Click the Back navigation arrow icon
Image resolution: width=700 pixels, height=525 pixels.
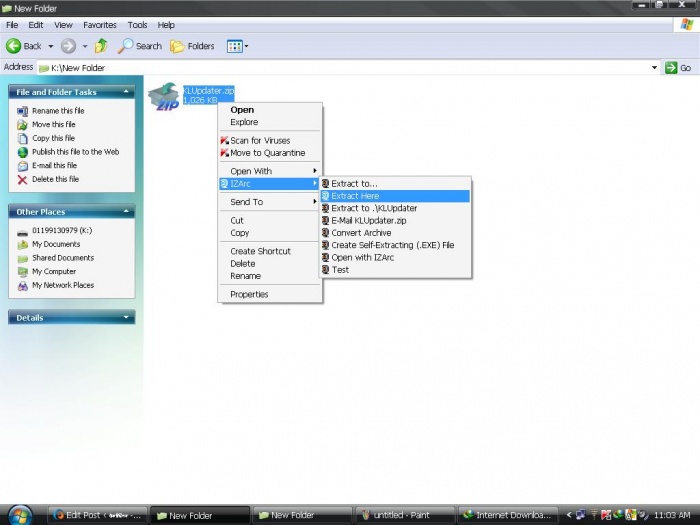click(x=13, y=46)
